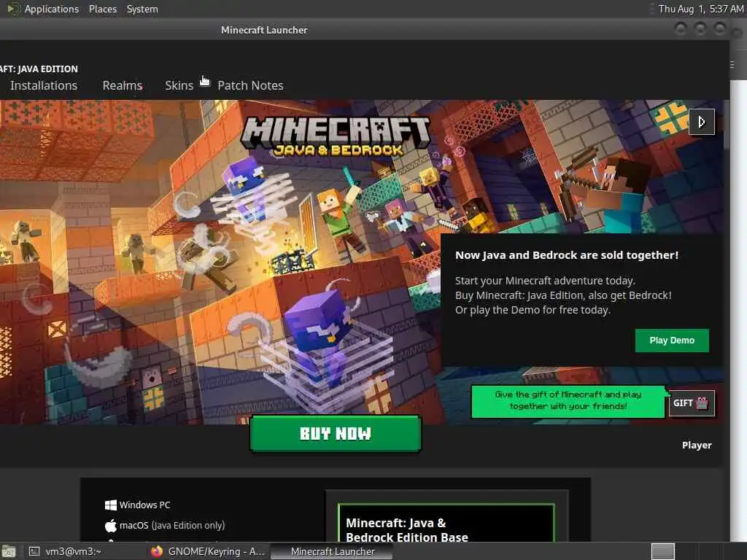747x560 pixels.
Task: Click the GIFT button
Action: pos(692,403)
